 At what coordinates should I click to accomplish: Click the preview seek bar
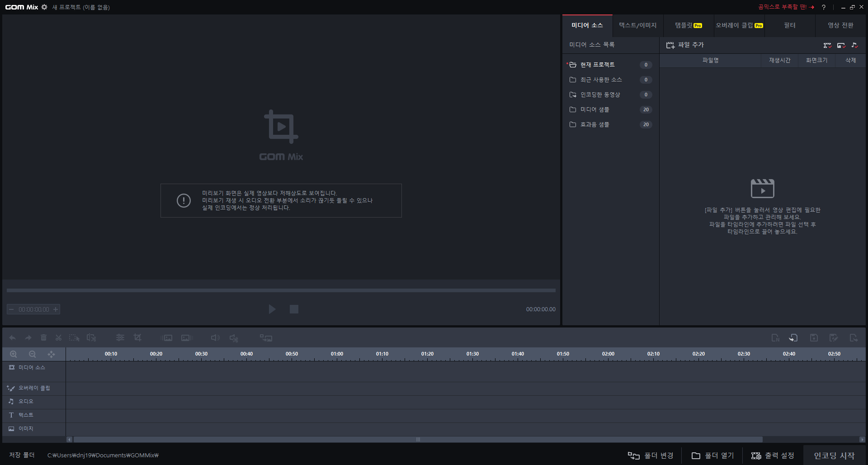click(x=281, y=290)
